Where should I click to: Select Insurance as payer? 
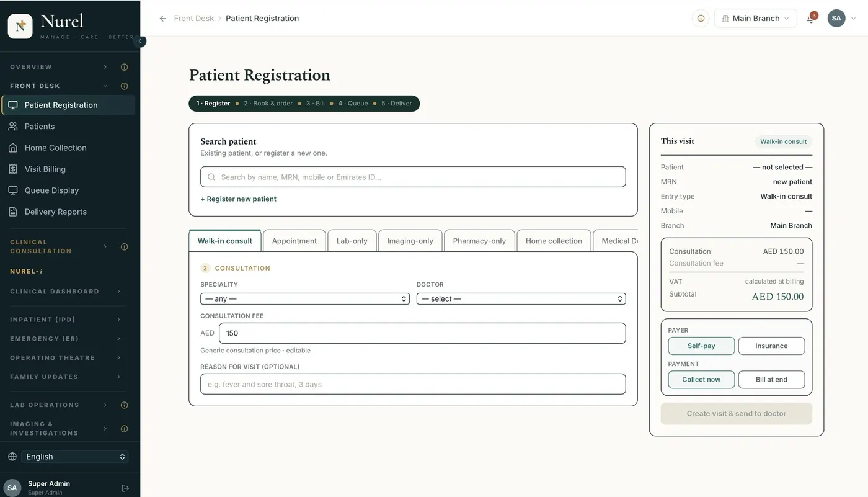[x=771, y=346]
